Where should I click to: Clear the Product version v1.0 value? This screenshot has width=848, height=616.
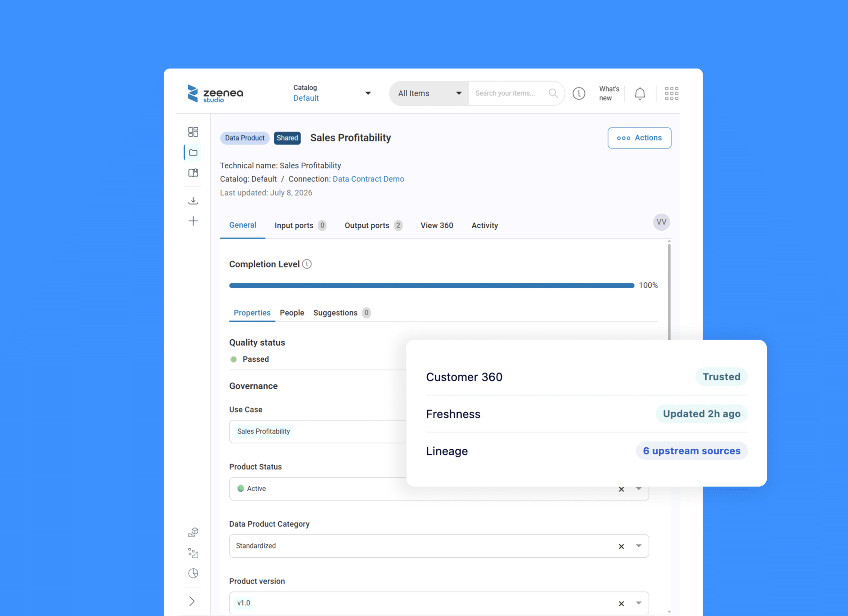point(621,604)
